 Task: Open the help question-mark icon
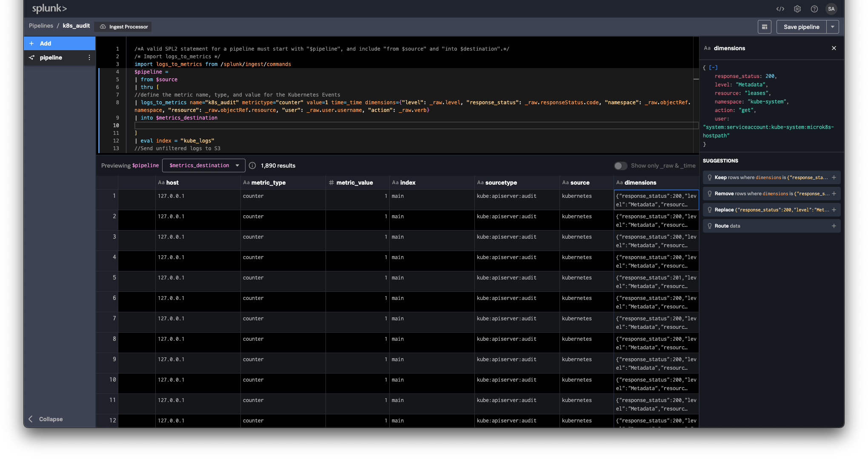click(814, 9)
